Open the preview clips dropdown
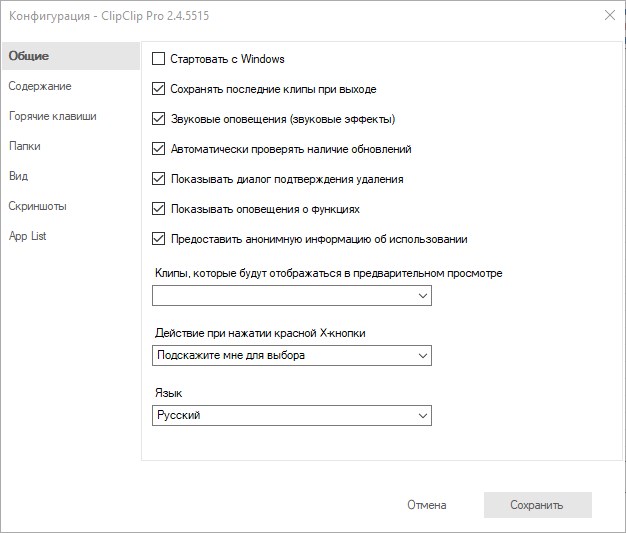Viewport: 626px width, 533px height. coord(291,296)
